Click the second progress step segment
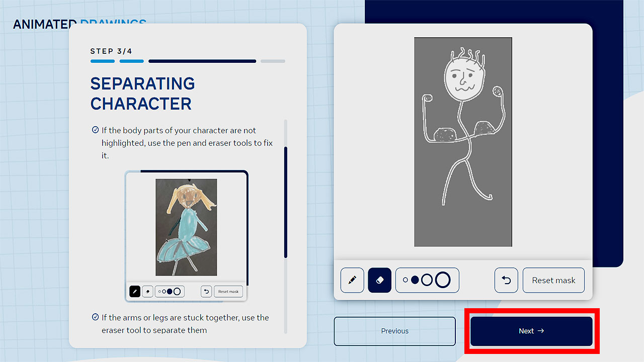Screen dimensions: 644x362 tap(131, 61)
